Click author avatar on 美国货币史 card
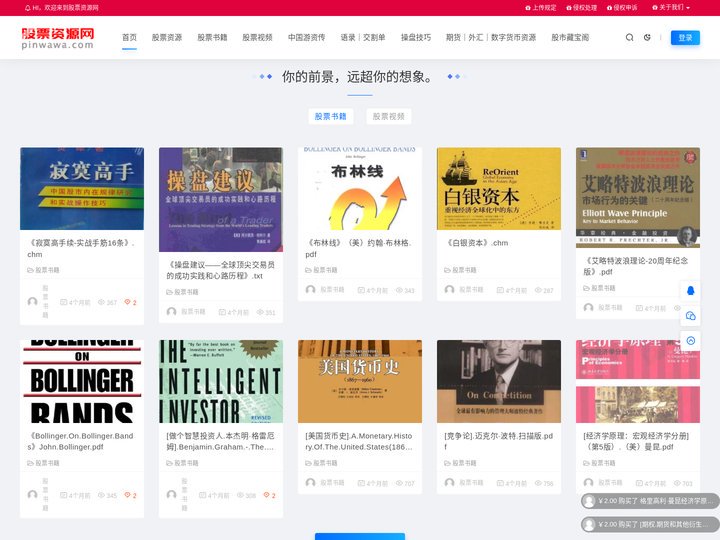Viewport: 720px width, 540px height. click(310, 483)
